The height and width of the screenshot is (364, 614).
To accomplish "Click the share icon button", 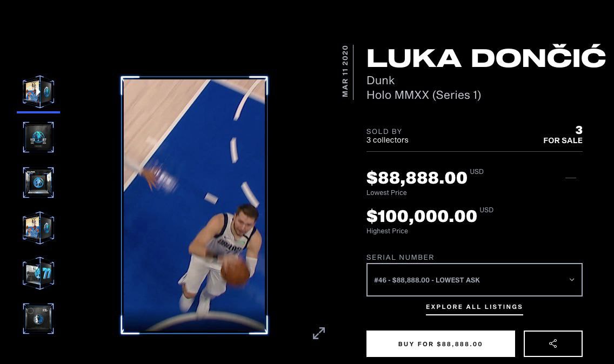I will pos(553,343).
